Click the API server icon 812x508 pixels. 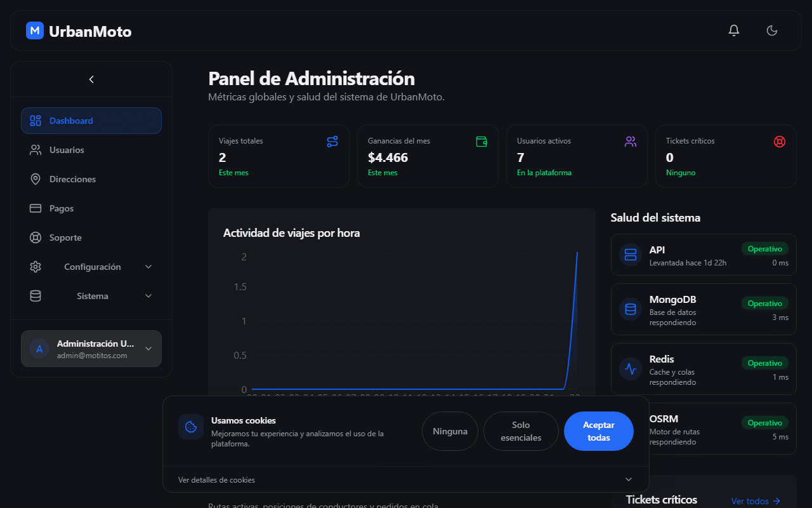coord(631,255)
